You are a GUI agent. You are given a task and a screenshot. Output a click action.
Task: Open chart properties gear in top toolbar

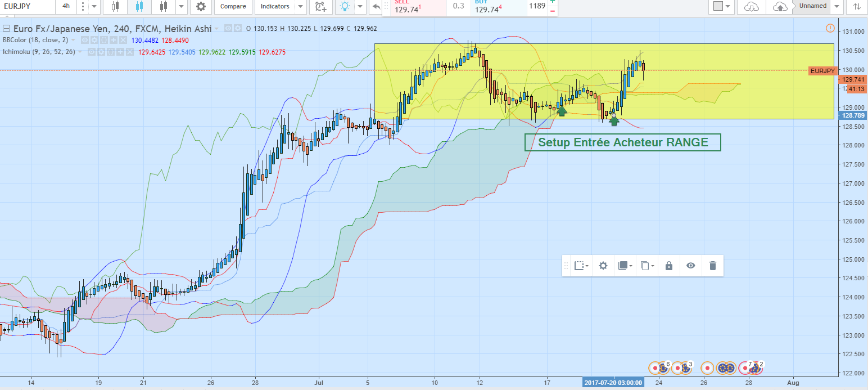tap(201, 6)
